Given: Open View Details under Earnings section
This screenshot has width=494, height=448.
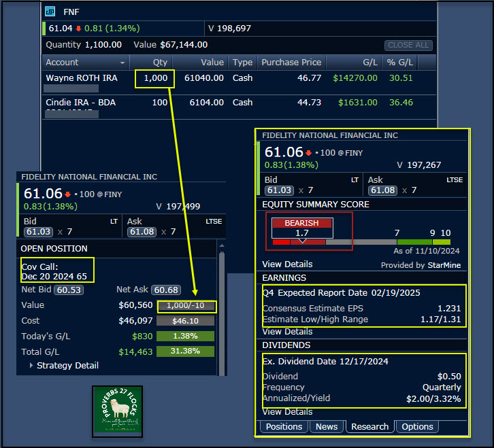Looking at the screenshot, I should coord(287,331).
